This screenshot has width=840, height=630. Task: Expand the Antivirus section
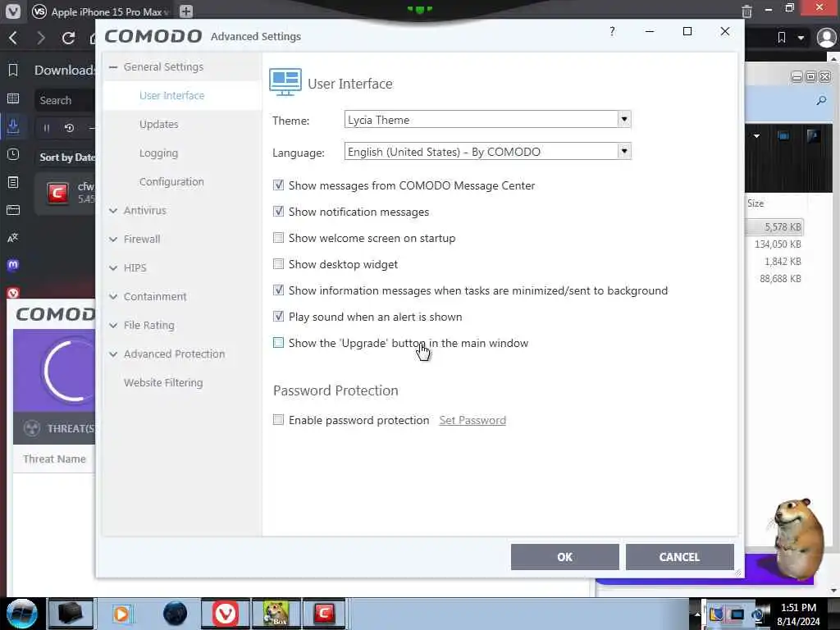tap(113, 211)
